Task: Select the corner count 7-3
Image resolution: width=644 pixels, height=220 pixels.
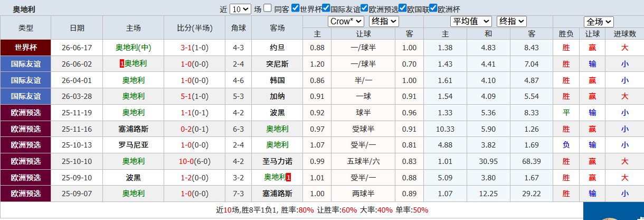Action: click(x=239, y=194)
